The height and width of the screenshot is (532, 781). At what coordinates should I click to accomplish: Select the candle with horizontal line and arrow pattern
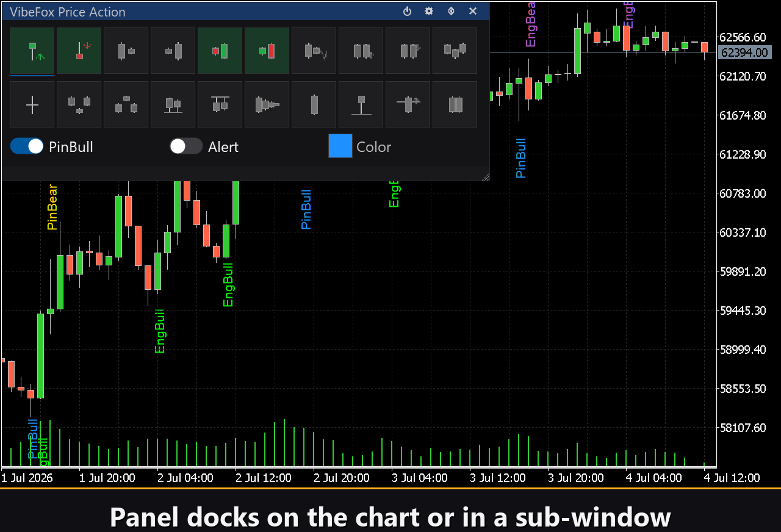408,104
